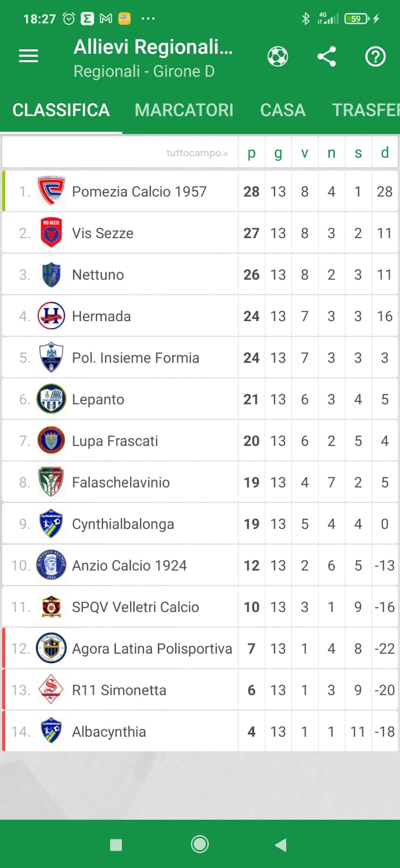Tap the tuttocampo.it watermark label
This screenshot has height=868, width=400.
point(197,153)
